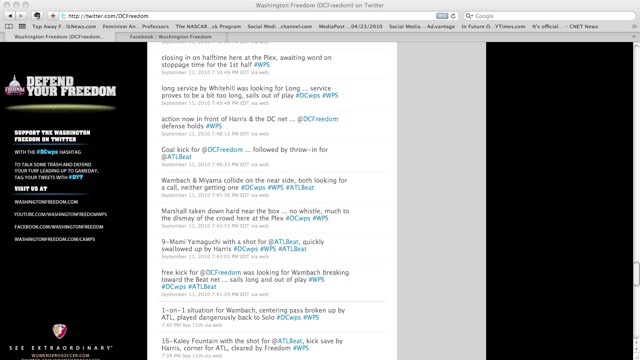Click the #DTT tag in left sidebar

[76, 178]
